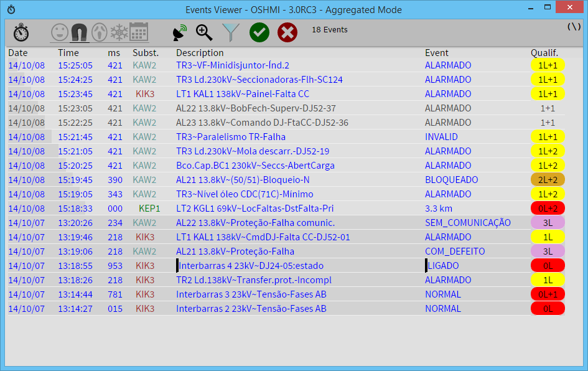Click the INVALID event cell
The width and height of the screenshot is (588, 371).
click(x=441, y=137)
